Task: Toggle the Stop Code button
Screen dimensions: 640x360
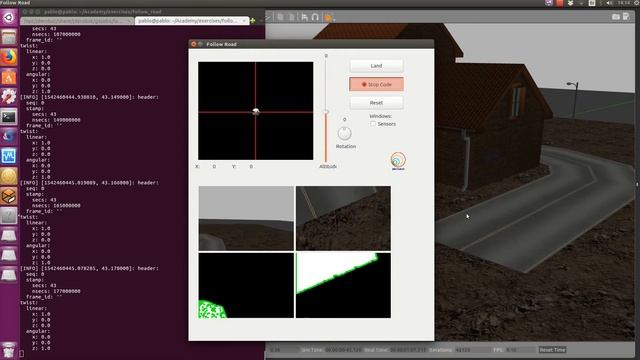Action: [x=376, y=84]
